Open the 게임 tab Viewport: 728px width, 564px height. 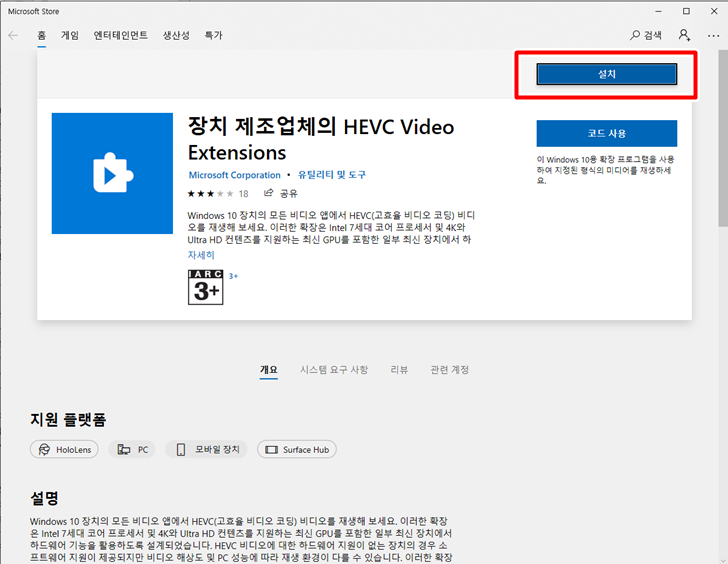coord(70,35)
